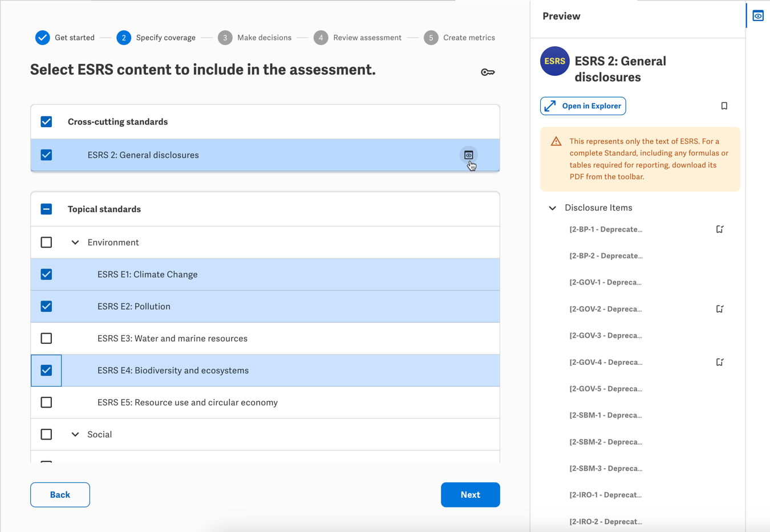Screen dimensions: 770x532
Task: Click the Next button
Action: [470, 494]
